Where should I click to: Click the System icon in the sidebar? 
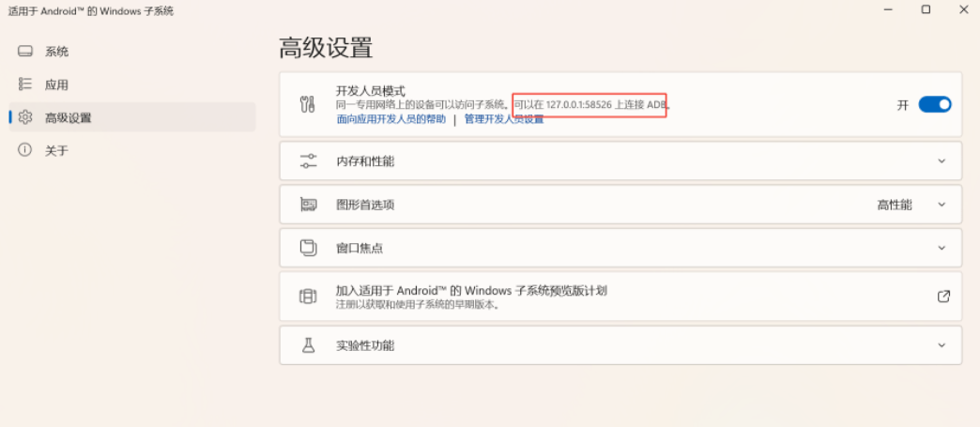coord(25,52)
